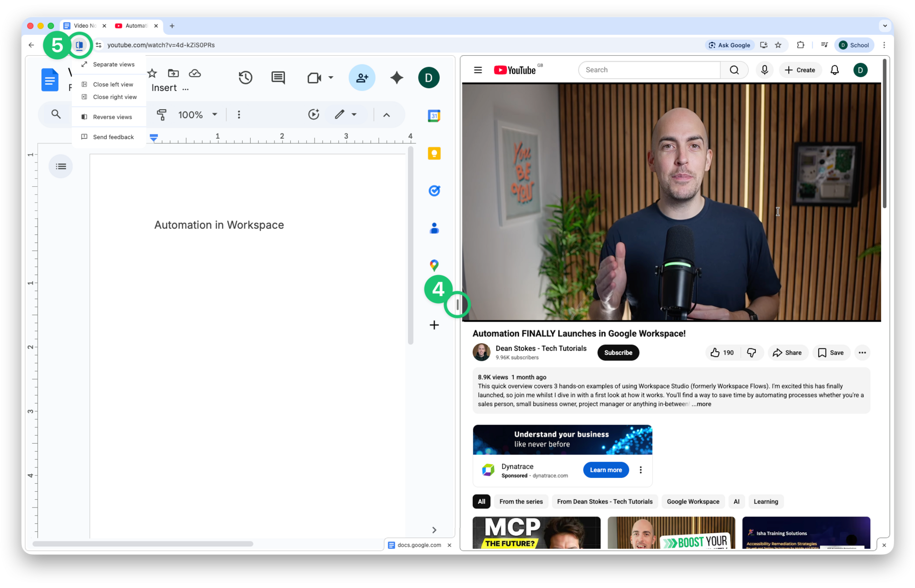915x588 pixels.
Task: Click inside the YouTube search field
Action: [649, 70]
